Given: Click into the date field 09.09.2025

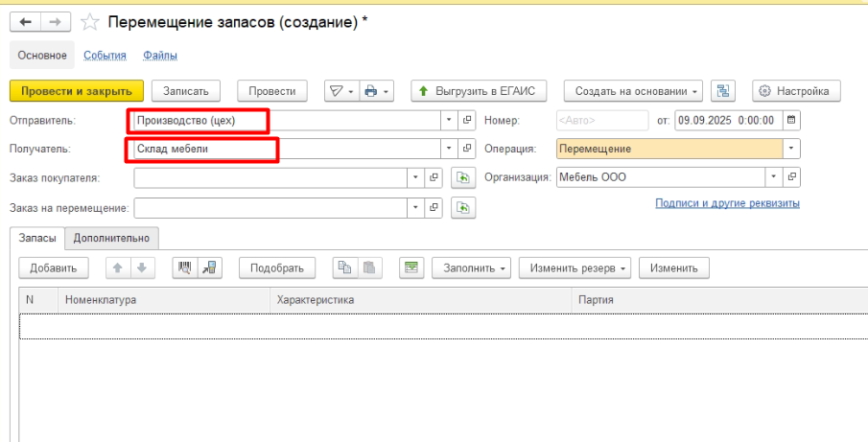Looking at the screenshot, I should [729, 120].
